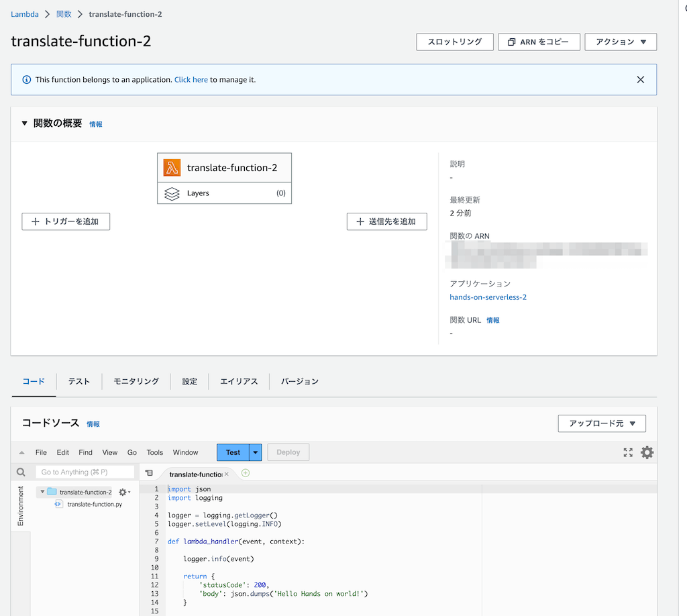Open the アクション dropdown

click(x=621, y=42)
